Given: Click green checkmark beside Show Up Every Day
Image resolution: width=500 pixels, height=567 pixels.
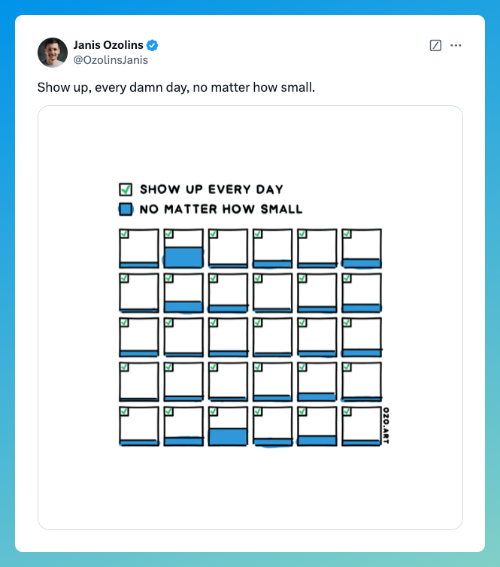Looking at the screenshot, I should pos(125,189).
